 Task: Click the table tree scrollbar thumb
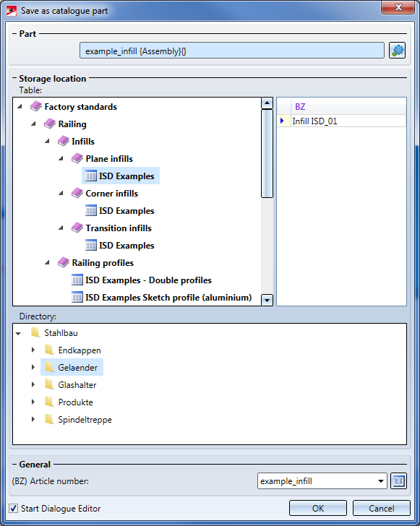coord(267,153)
